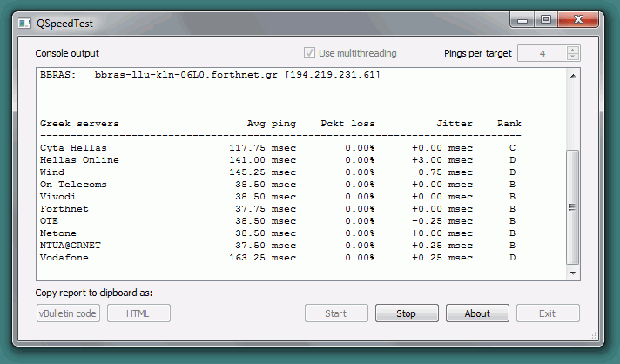The image size is (620, 364).
Task: Click the 'OTE' server name
Action: (x=49, y=221)
